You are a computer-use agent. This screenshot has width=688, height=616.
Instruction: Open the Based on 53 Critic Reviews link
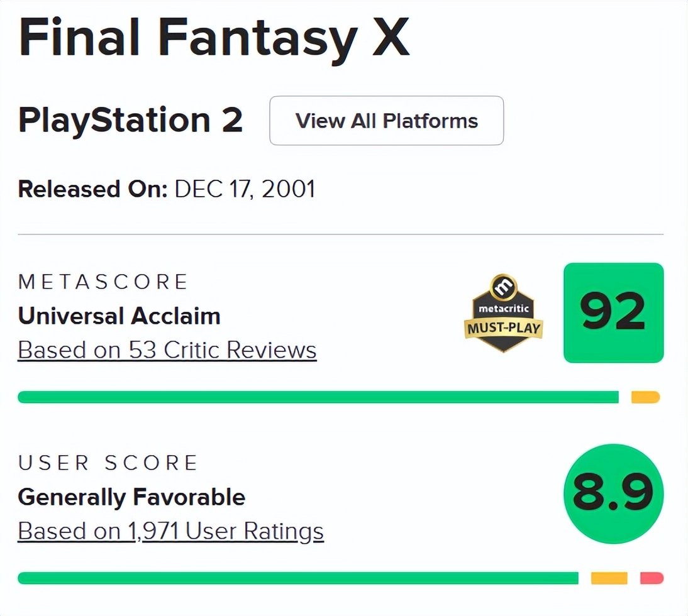click(x=167, y=349)
